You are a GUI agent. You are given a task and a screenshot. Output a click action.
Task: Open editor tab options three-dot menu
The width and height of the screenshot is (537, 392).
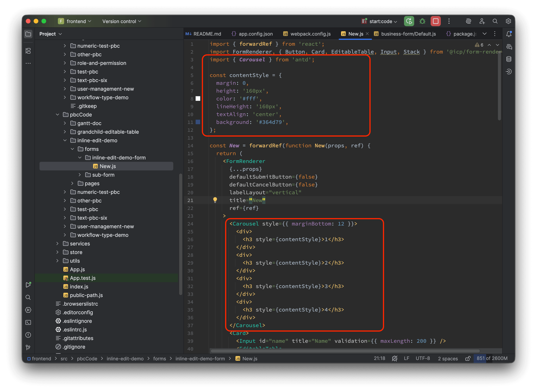tap(495, 34)
